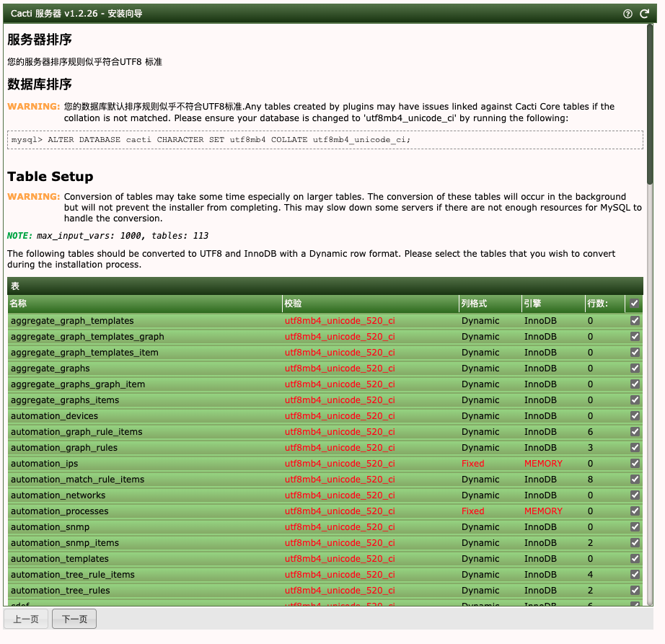The height and width of the screenshot is (644, 665).
Task: Select the automation_tree_rules table name
Action: [60, 591]
